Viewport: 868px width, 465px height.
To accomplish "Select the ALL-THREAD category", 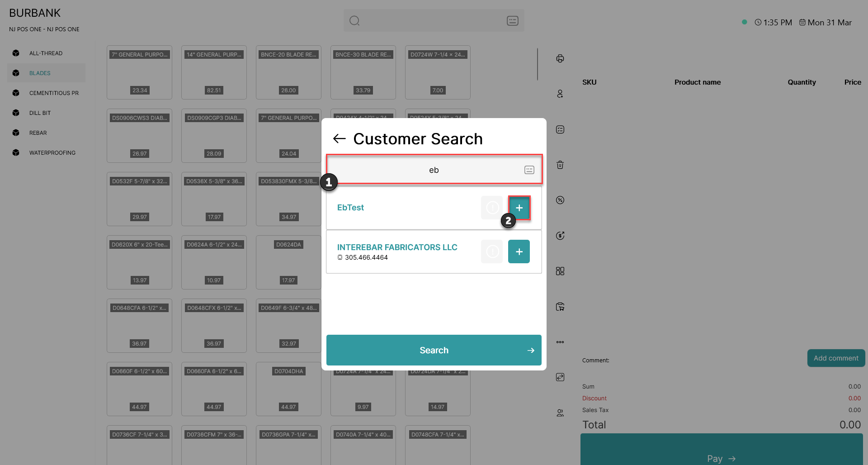I will [x=46, y=53].
